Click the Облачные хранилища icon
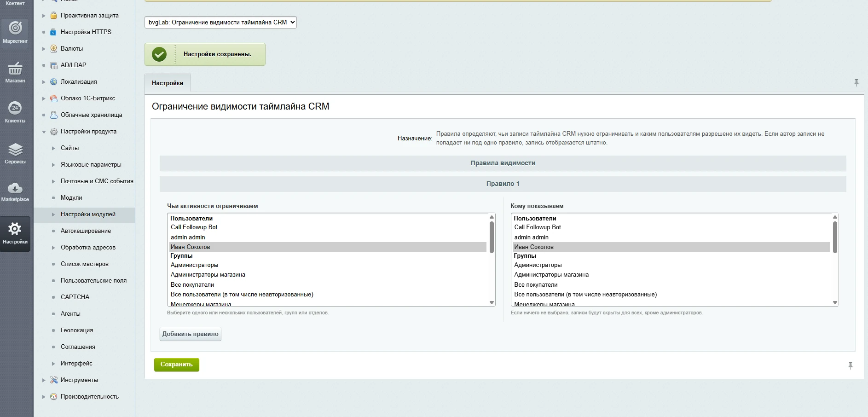The image size is (868, 417). [x=53, y=115]
